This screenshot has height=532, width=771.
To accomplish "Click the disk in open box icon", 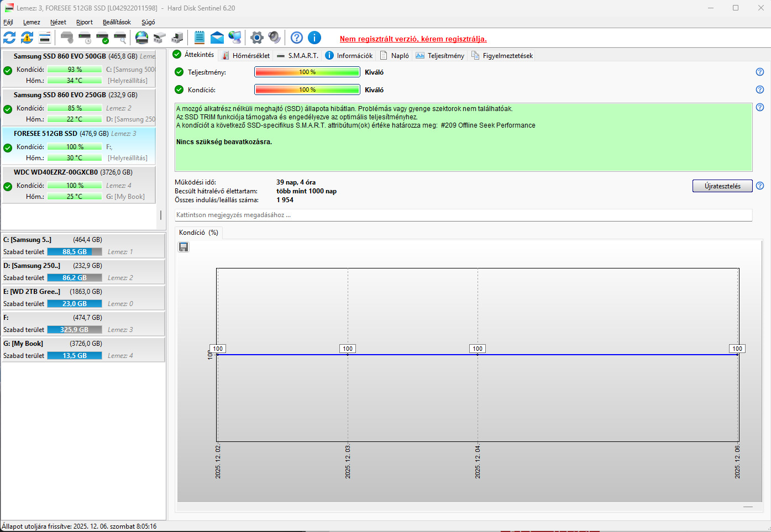I will 160,38.
